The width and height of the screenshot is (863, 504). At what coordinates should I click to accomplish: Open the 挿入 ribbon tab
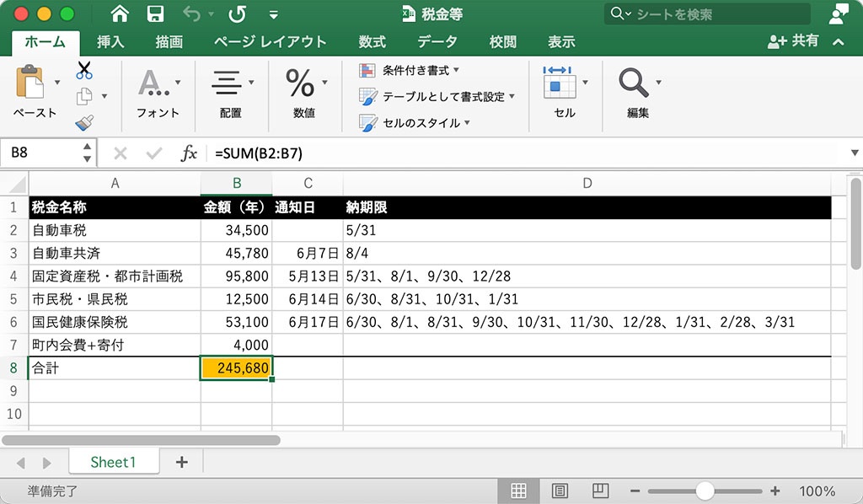110,42
